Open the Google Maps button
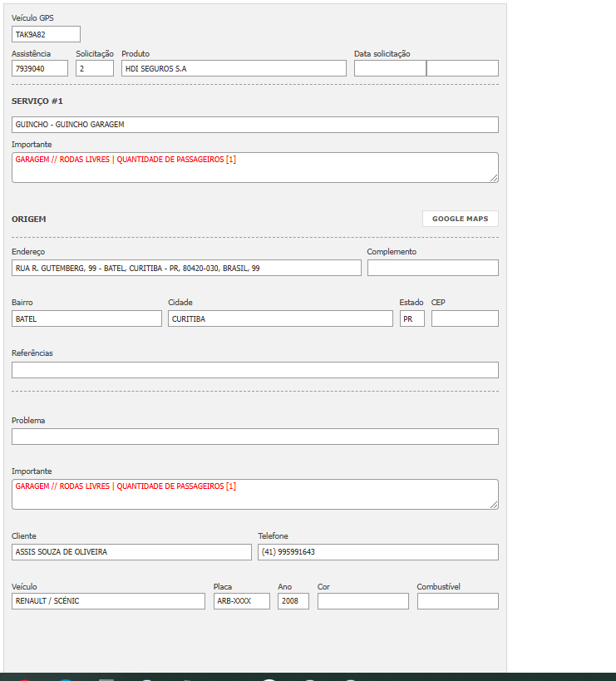The width and height of the screenshot is (616, 681). [x=460, y=219]
